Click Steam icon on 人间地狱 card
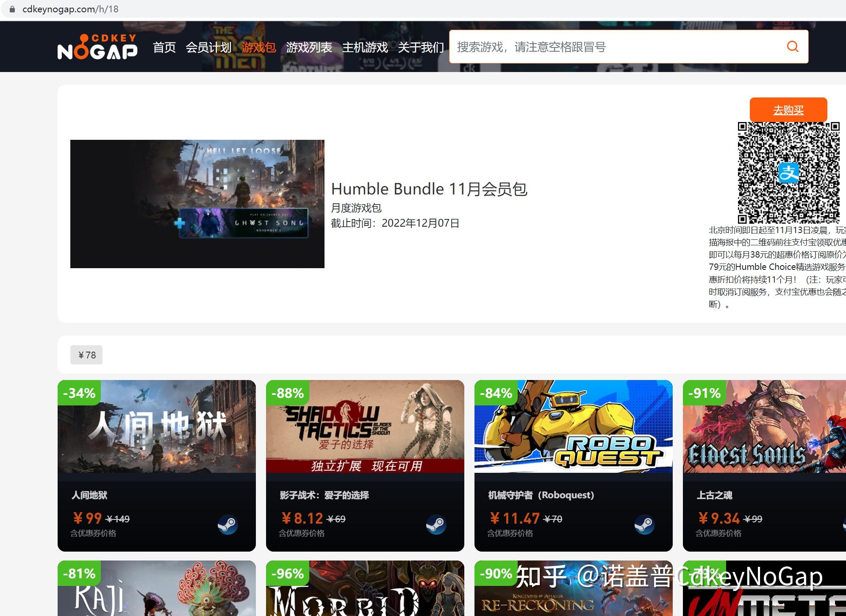The width and height of the screenshot is (846, 616). pyautogui.click(x=227, y=524)
